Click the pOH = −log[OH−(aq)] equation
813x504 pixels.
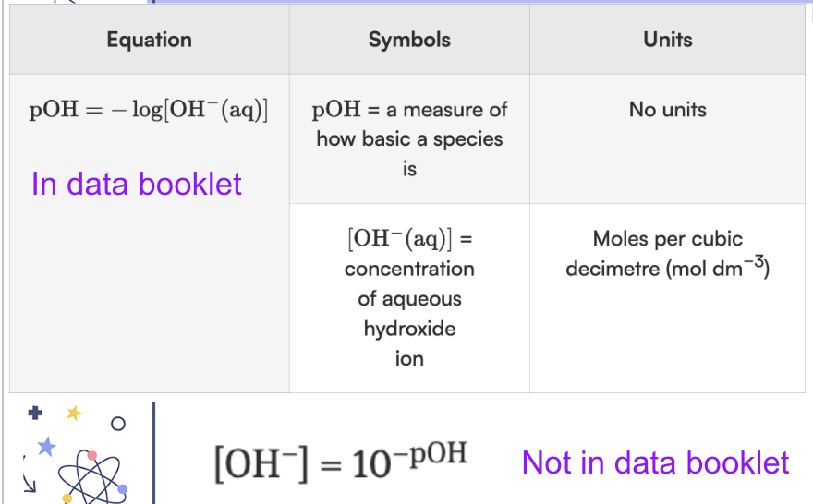(x=149, y=110)
